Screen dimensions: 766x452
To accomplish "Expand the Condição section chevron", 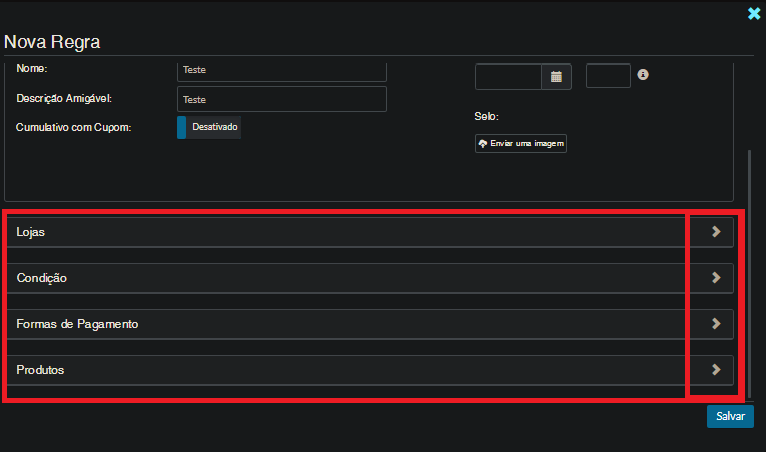I will pos(716,278).
